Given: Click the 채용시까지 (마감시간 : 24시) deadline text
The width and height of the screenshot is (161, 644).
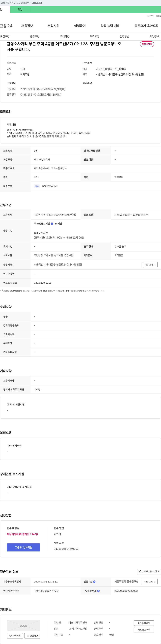Looking at the screenshot, I should tap(22, 534).
